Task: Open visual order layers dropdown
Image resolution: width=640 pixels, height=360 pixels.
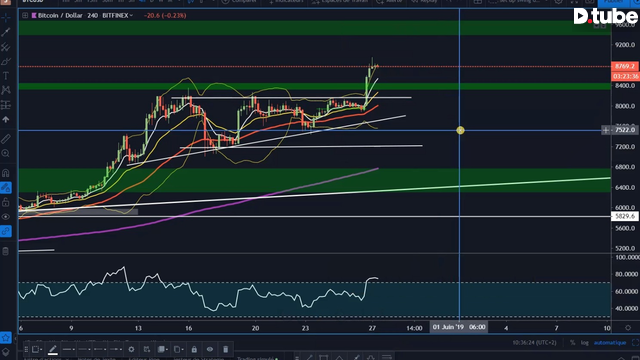Action: point(163,349)
